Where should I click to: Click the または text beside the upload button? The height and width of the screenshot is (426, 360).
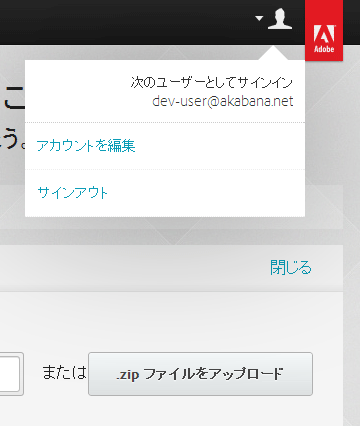(x=64, y=373)
